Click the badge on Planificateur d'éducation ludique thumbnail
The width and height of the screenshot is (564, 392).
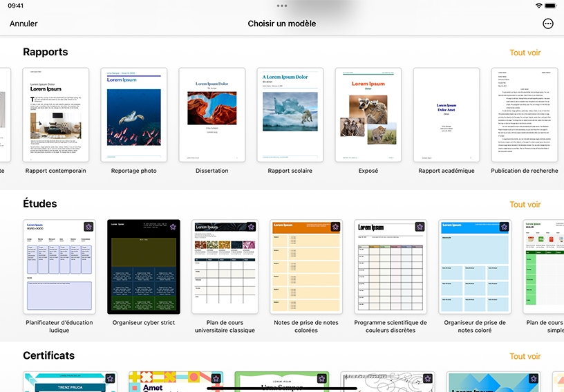[89, 227]
